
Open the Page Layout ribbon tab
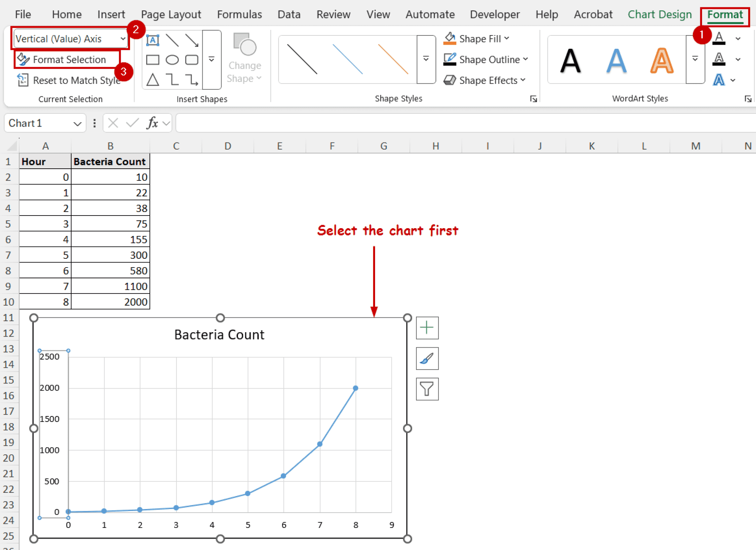[x=171, y=14]
